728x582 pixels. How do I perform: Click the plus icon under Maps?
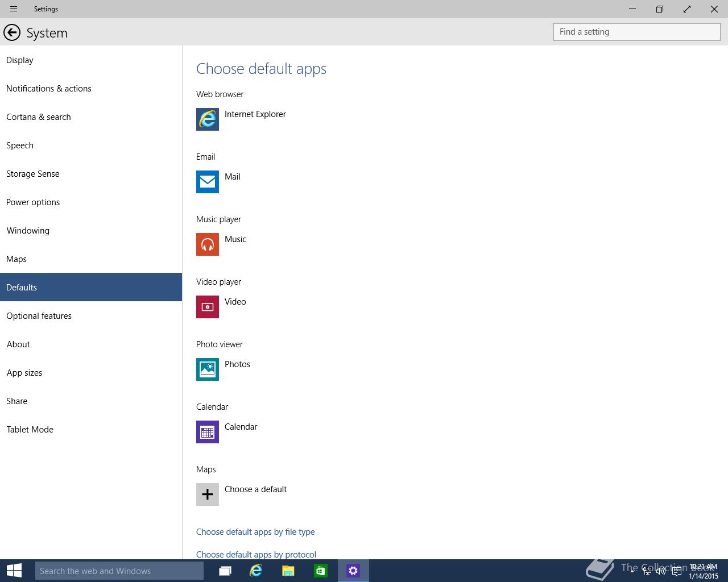[x=208, y=494]
